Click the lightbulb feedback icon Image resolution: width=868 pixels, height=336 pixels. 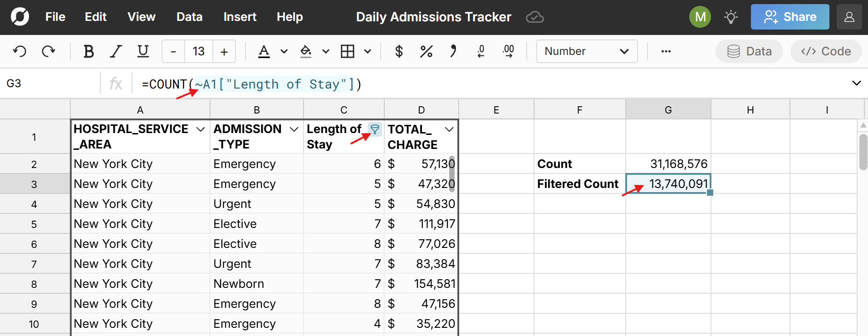coord(731,17)
